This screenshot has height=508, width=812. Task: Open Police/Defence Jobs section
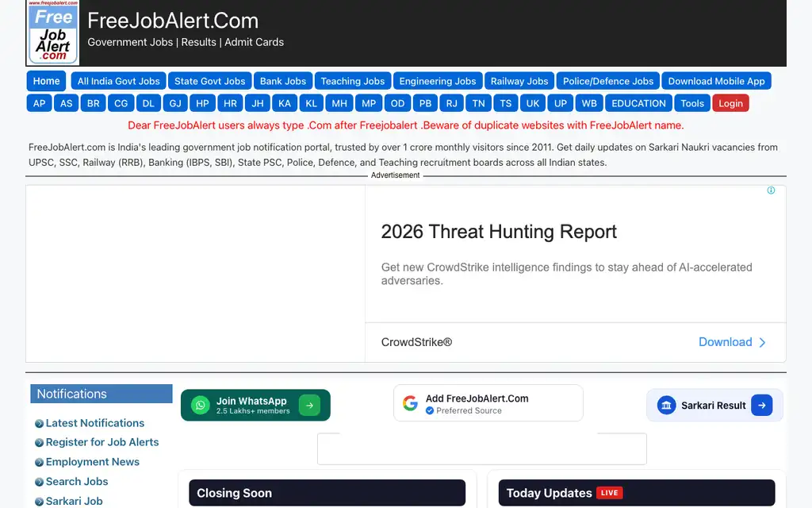coord(608,81)
